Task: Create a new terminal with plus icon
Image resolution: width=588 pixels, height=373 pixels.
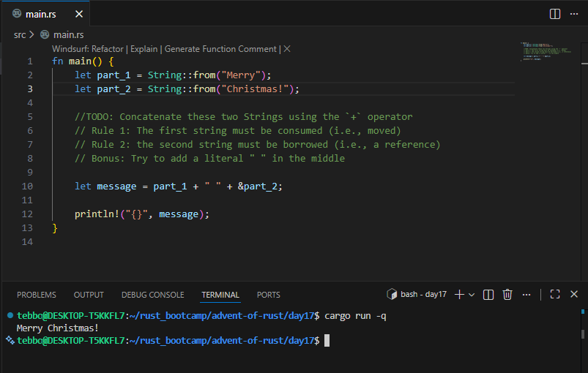Action: (459, 295)
